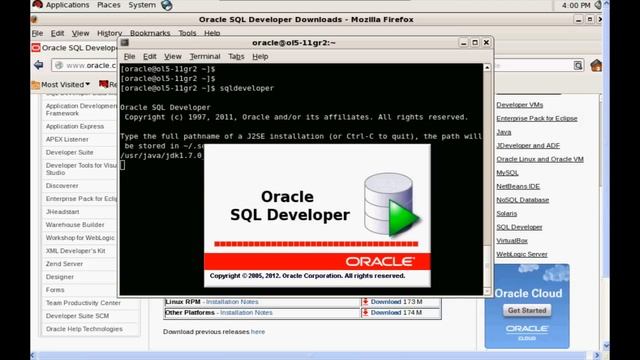This screenshot has width=640, height=360.
Task: Click the WebLogic Server link
Action: (522, 254)
